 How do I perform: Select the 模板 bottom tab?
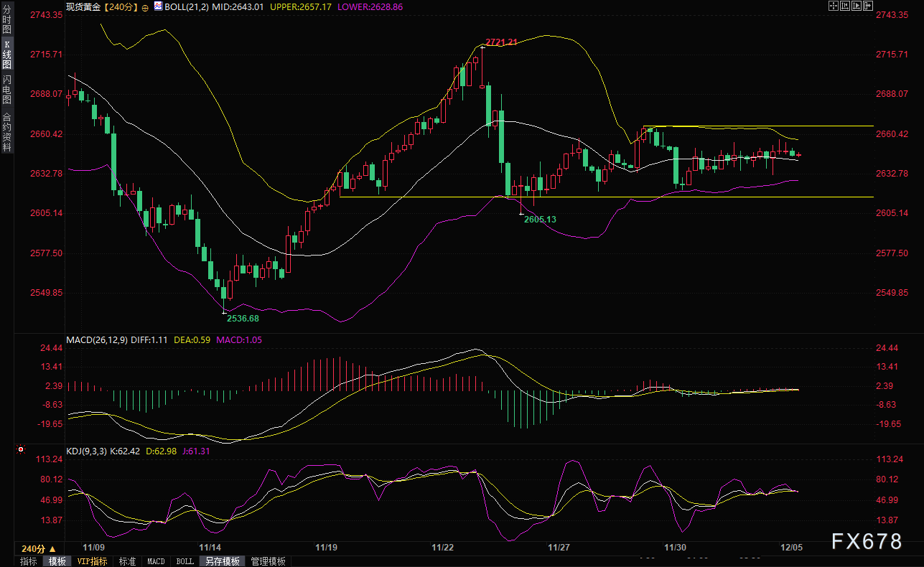(x=57, y=561)
